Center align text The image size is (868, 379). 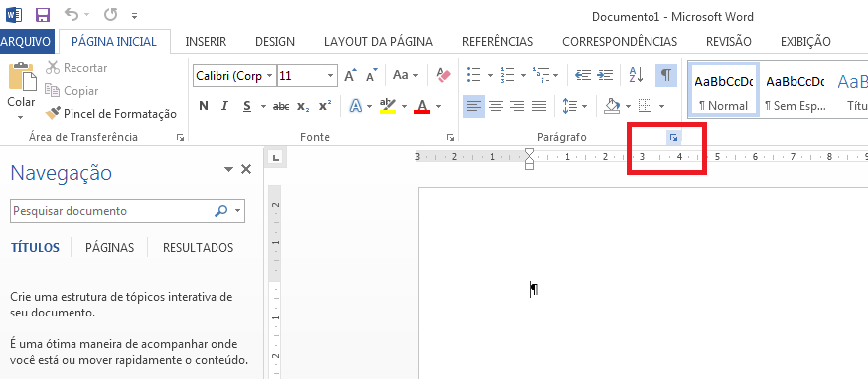pos(496,106)
